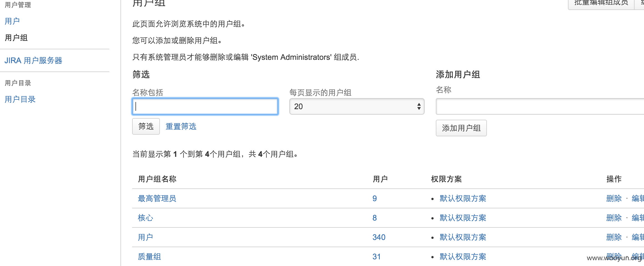Open the 最高管理员 group

157,198
